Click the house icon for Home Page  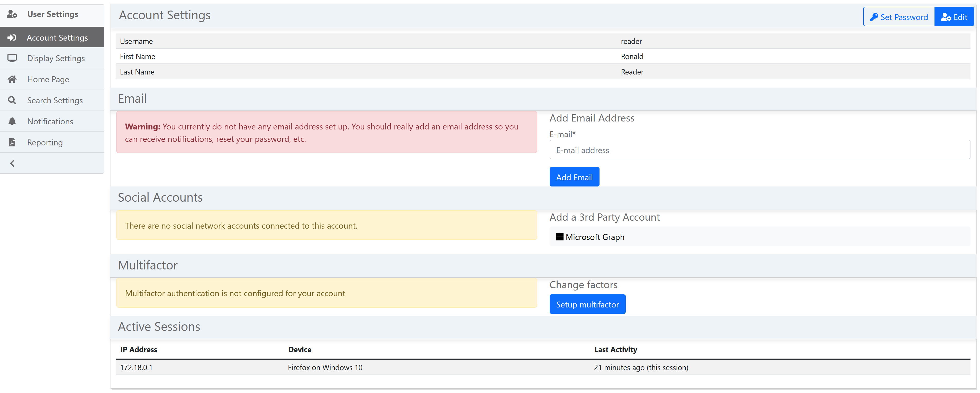12,79
